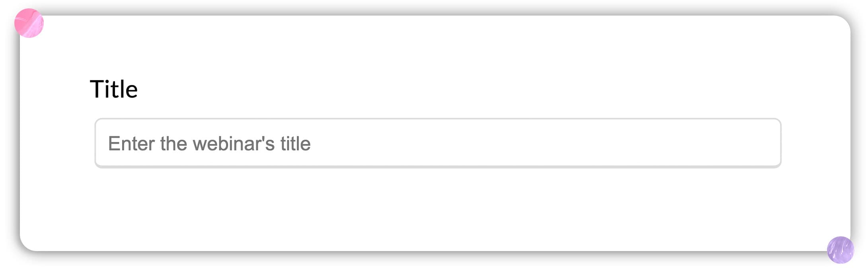Select the pink marbled dot icon
Screen dimensions: 868x271
pos(29,23)
